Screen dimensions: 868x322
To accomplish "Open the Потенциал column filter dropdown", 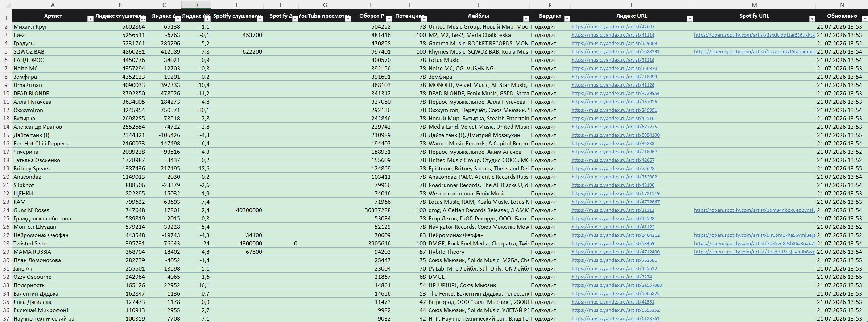I will (x=424, y=19).
